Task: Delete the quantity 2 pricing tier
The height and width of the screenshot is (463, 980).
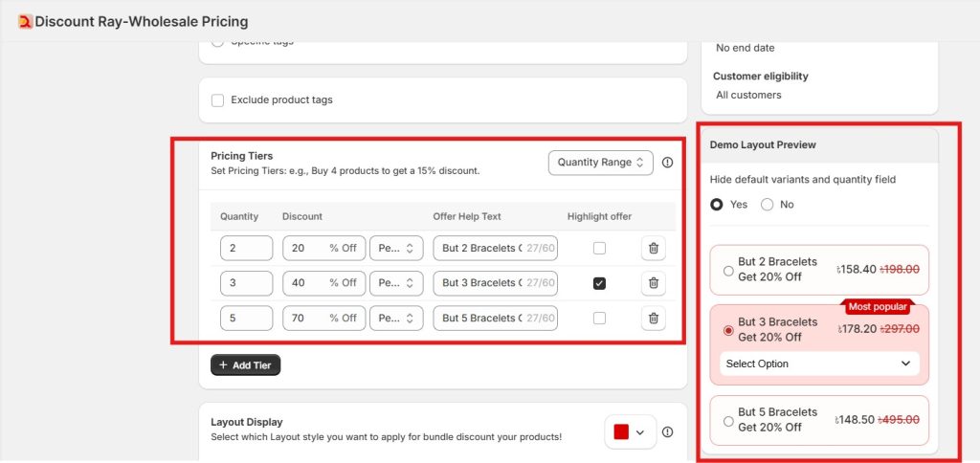Action: (x=654, y=248)
